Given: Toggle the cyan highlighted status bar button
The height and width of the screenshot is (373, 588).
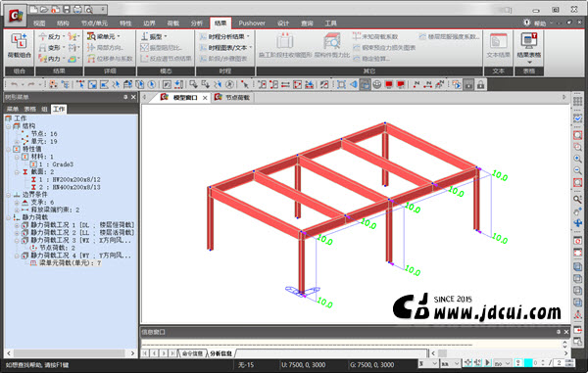Looking at the screenshot, I should click(x=528, y=363).
